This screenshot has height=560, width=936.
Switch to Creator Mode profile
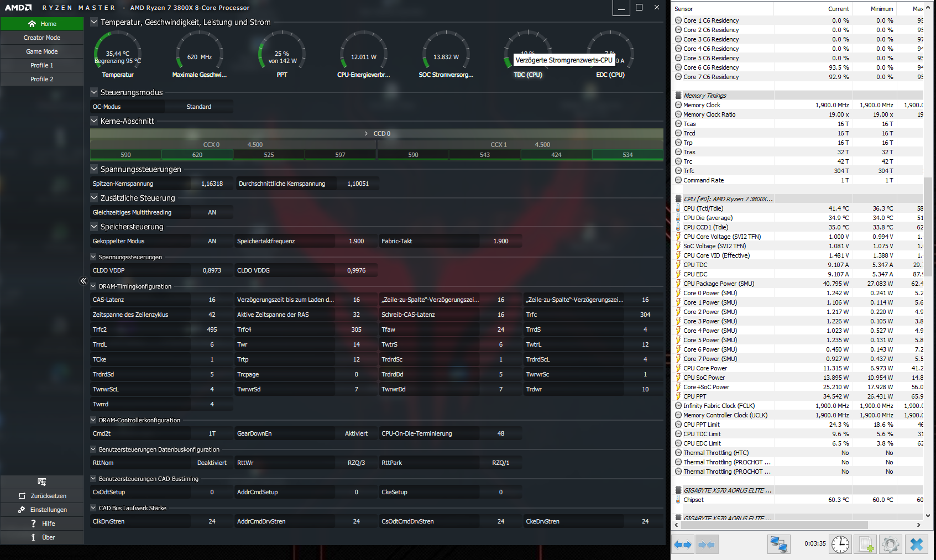[x=42, y=38]
